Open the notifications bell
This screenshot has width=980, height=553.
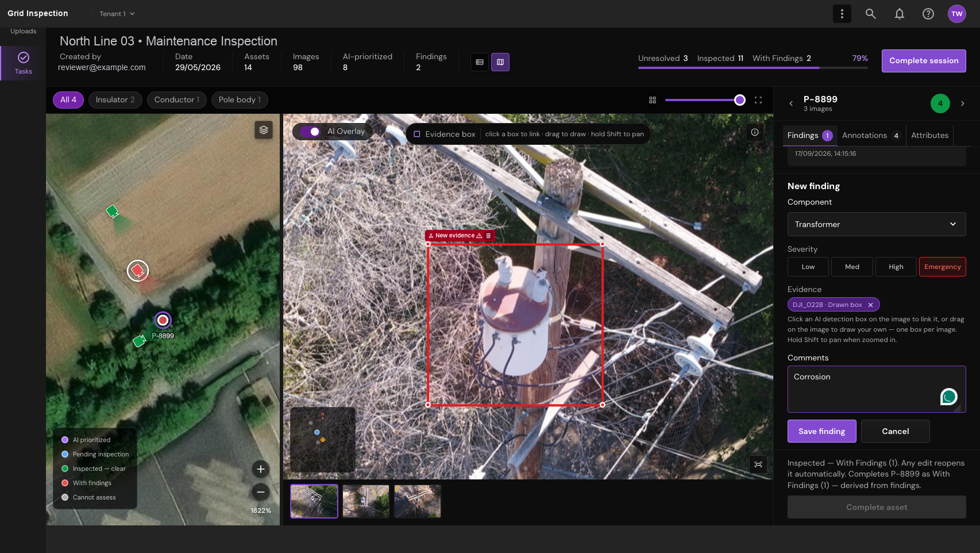(899, 14)
